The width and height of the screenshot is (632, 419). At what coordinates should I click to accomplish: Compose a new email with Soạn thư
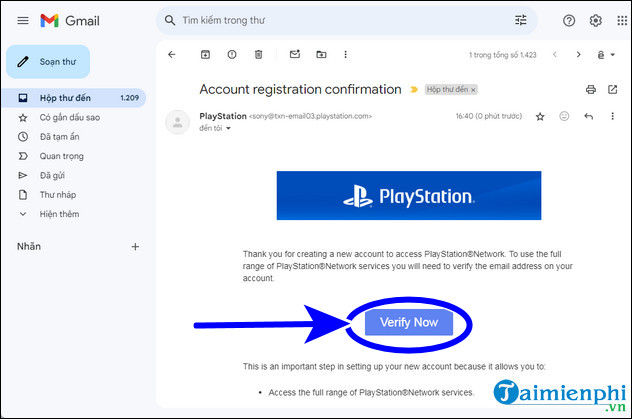48,62
